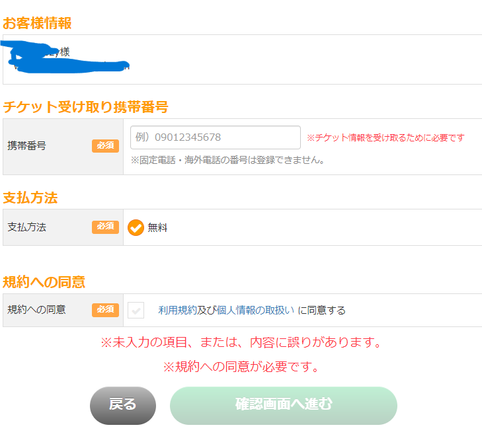Click the 規約への同意が必要です error message

[x=241, y=367]
